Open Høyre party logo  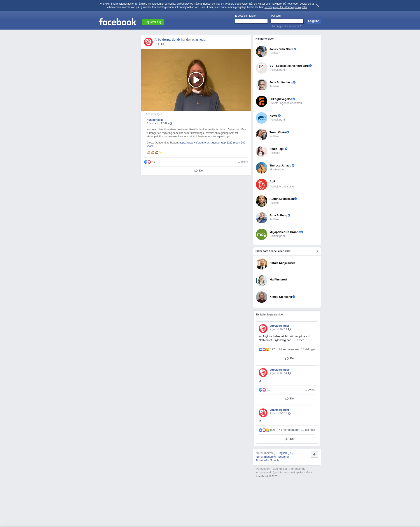(x=261, y=118)
